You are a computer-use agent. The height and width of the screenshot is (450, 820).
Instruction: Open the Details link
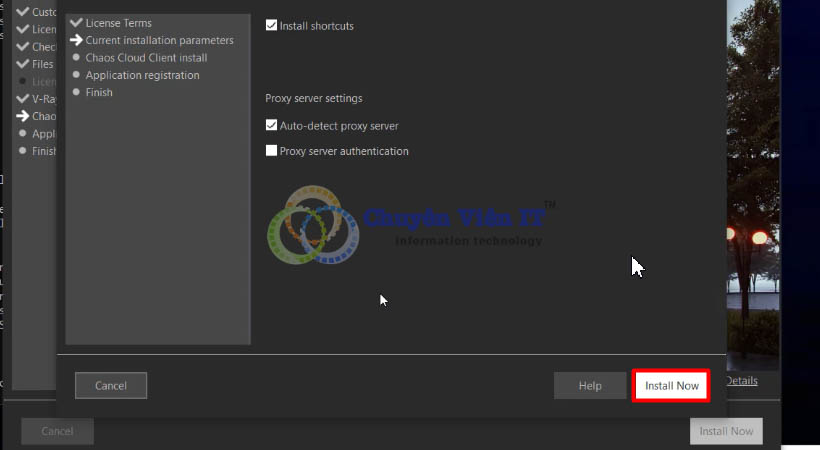(x=741, y=381)
